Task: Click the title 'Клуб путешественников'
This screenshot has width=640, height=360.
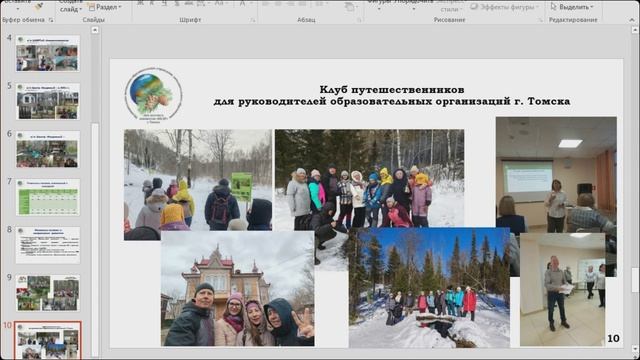Action: coord(391,89)
